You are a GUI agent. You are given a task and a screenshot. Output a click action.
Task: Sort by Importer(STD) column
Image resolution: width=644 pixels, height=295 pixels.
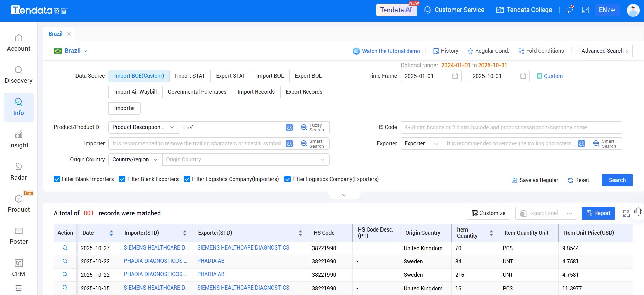(185, 233)
